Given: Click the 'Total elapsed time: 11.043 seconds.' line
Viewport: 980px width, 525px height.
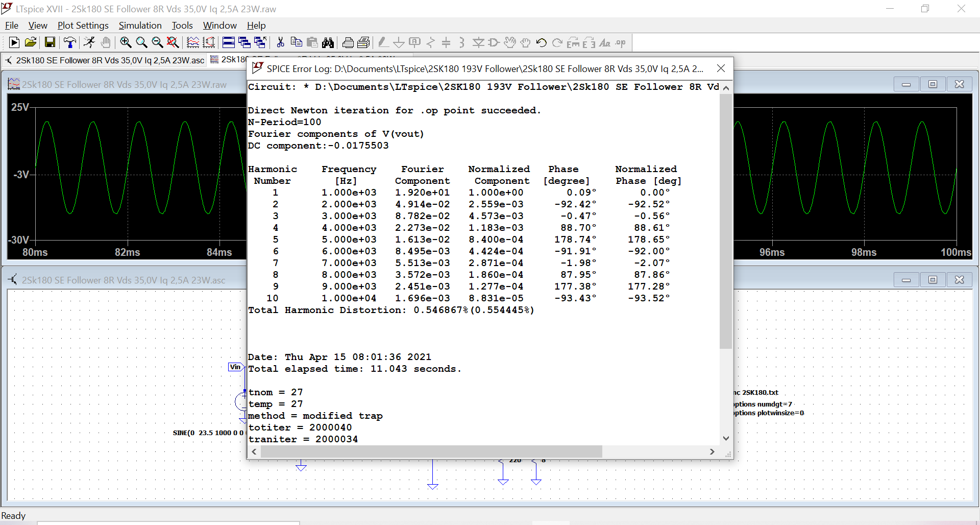Looking at the screenshot, I should [x=355, y=369].
